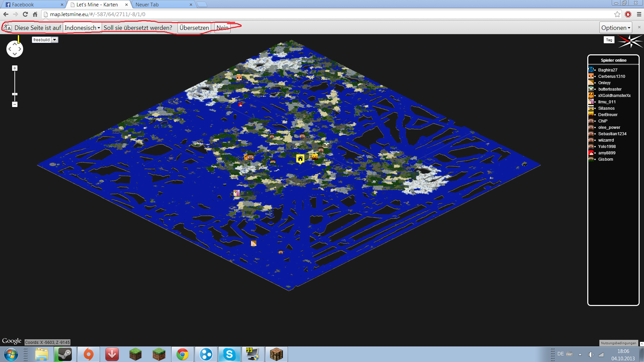Click the map zoom in plus button
This screenshot has width=644, height=362.
point(14,68)
